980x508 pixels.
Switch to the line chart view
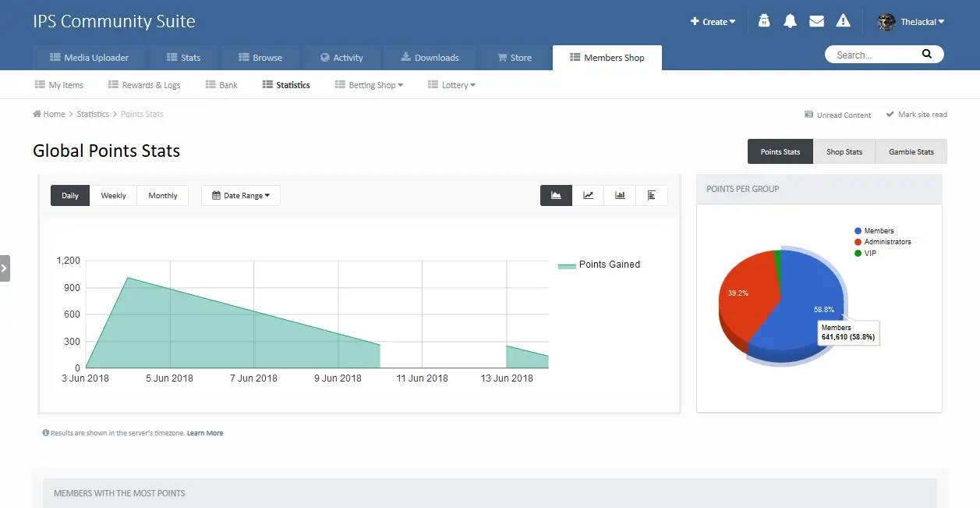pos(589,195)
